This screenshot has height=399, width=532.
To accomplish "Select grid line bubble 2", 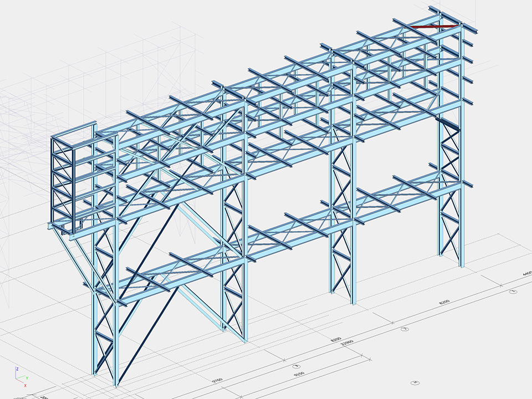I will pos(405,329).
